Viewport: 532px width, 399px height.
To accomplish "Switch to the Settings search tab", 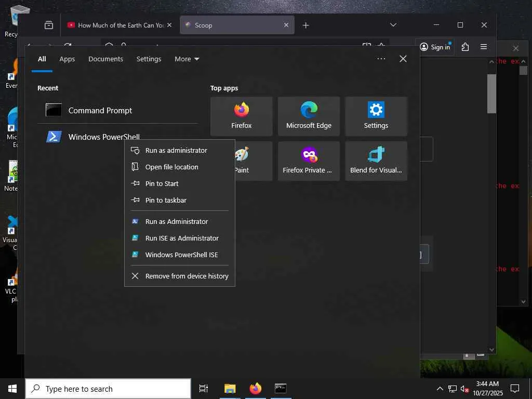I will coord(149,59).
